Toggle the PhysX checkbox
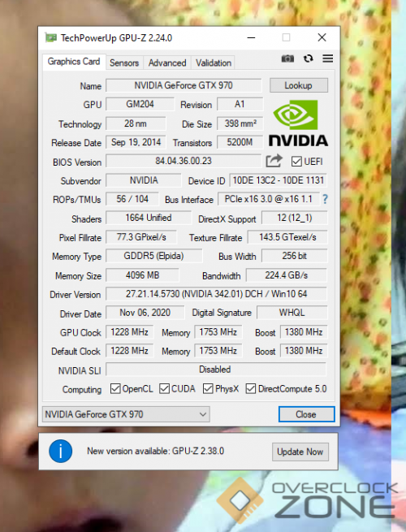 point(208,388)
